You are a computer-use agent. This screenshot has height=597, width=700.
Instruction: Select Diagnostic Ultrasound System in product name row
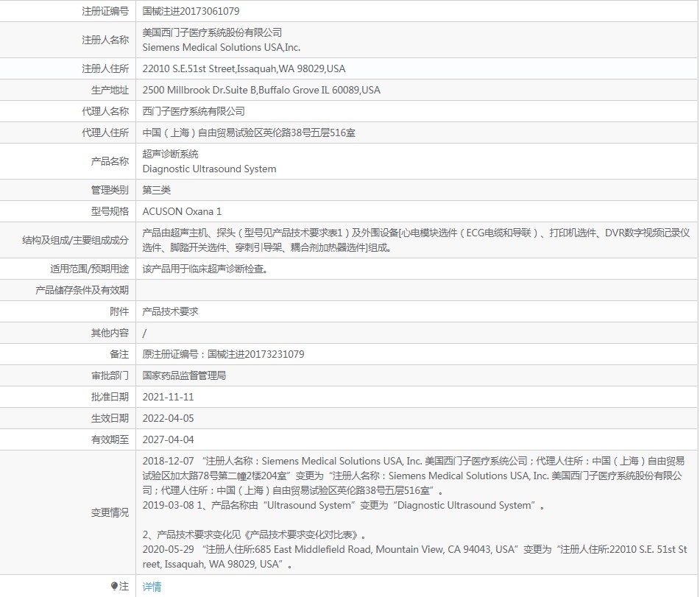(x=209, y=169)
